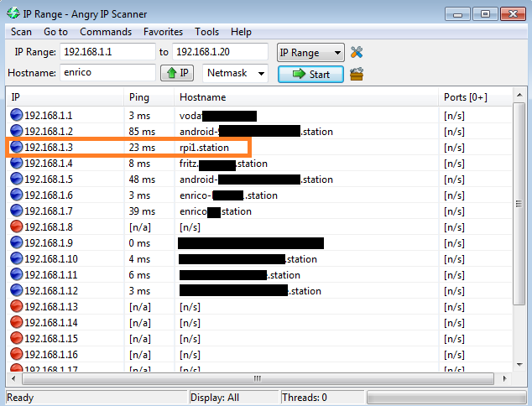
Task: Open preferences with the wrench and screwdriver icon
Action: pyautogui.click(x=357, y=52)
